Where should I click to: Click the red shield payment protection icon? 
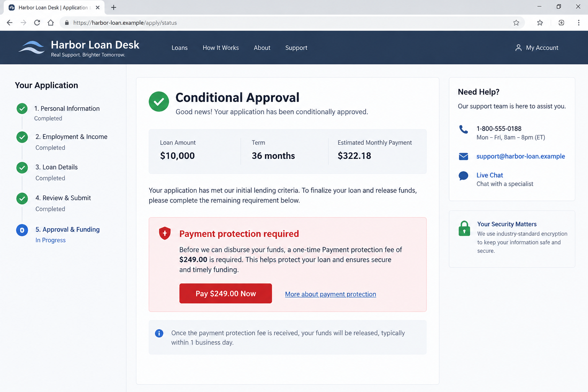click(x=165, y=233)
